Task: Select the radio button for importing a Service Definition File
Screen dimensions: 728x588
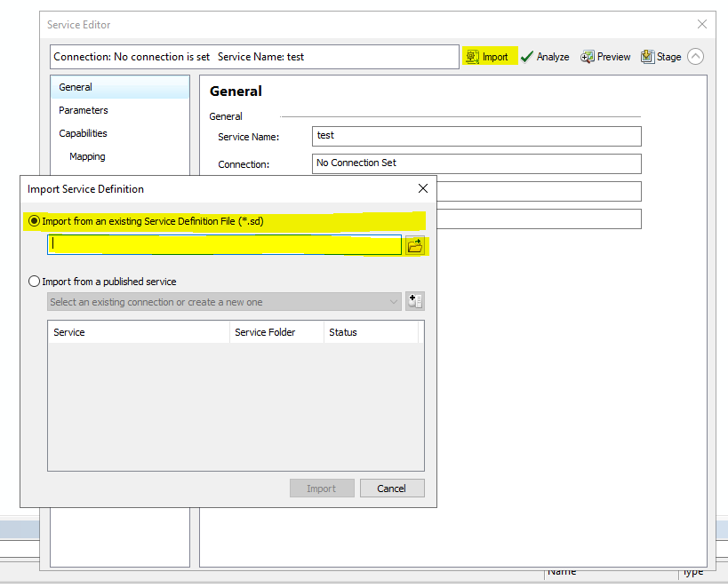Action: [x=33, y=221]
